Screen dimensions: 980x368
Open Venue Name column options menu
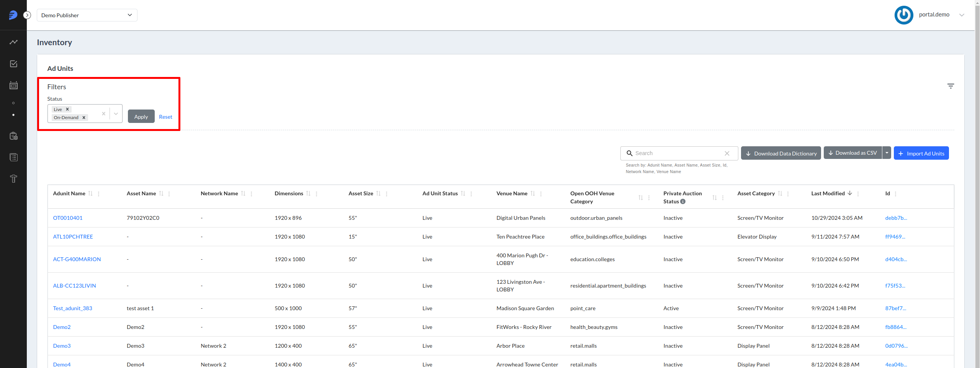541,194
